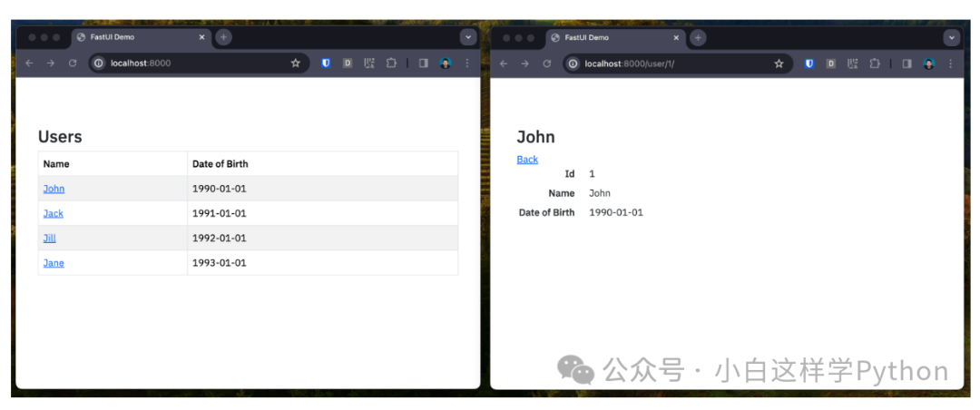This screenshot has width=980, height=410.
Task: Open the tab search dropdown in left window
Action: point(469,37)
